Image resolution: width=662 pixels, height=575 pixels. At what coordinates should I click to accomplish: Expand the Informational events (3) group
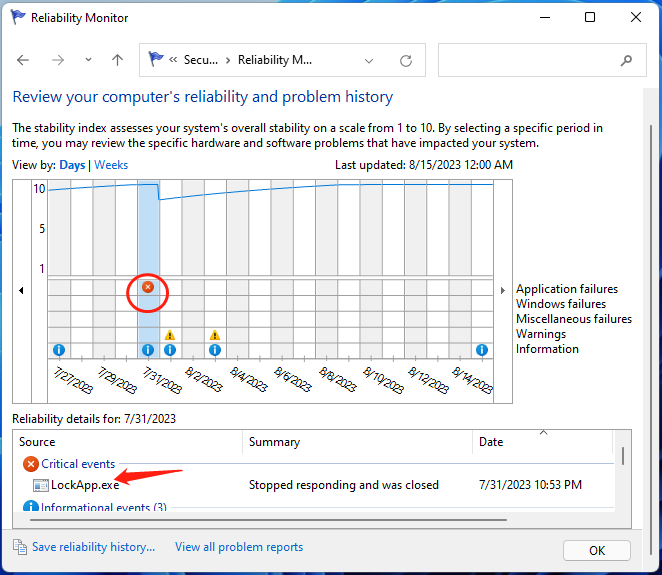tap(104, 507)
